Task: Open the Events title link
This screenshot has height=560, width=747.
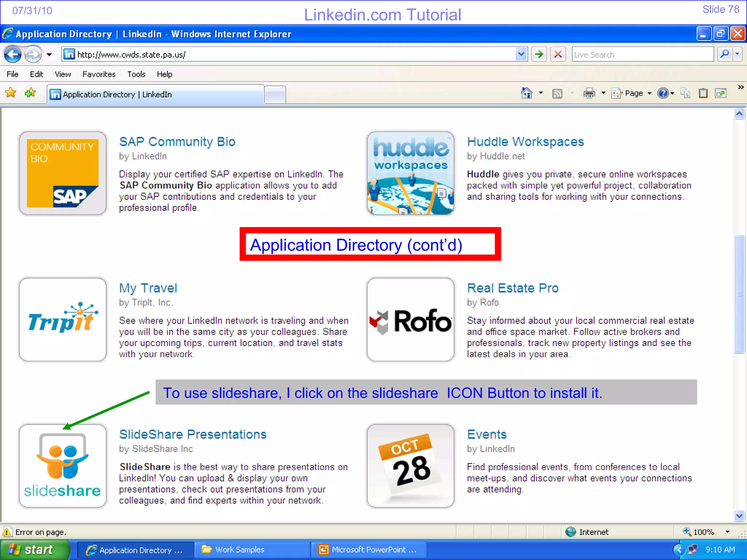Action: 487,434
